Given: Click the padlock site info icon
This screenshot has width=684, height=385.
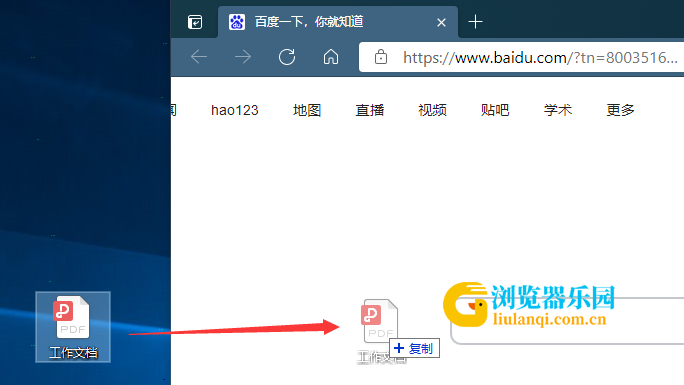Looking at the screenshot, I should click(x=381, y=57).
